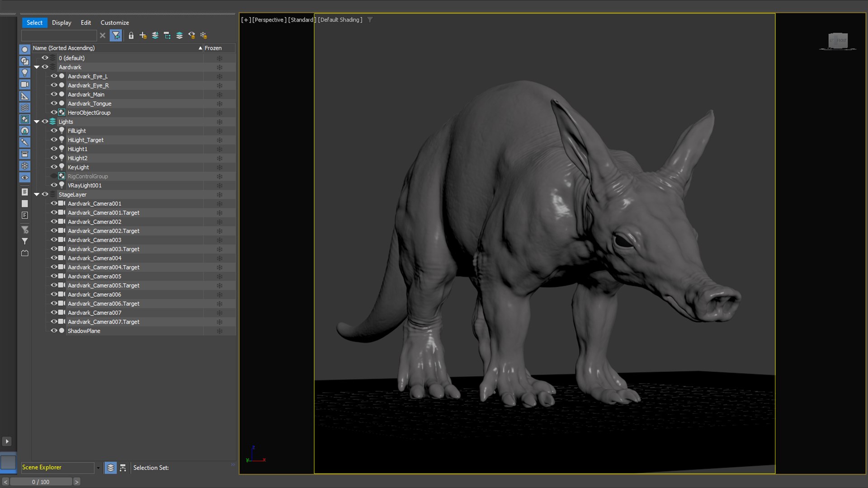Toggle visibility of the FillLight

[x=54, y=131]
